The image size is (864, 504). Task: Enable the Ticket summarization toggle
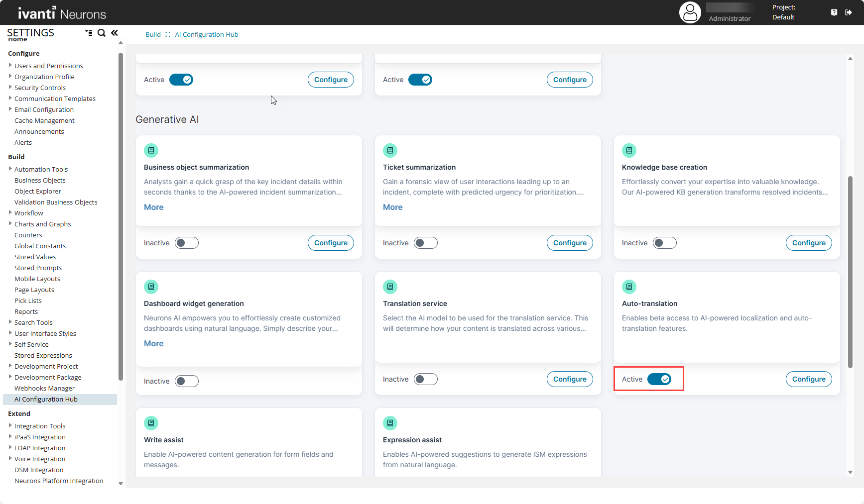(426, 243)
